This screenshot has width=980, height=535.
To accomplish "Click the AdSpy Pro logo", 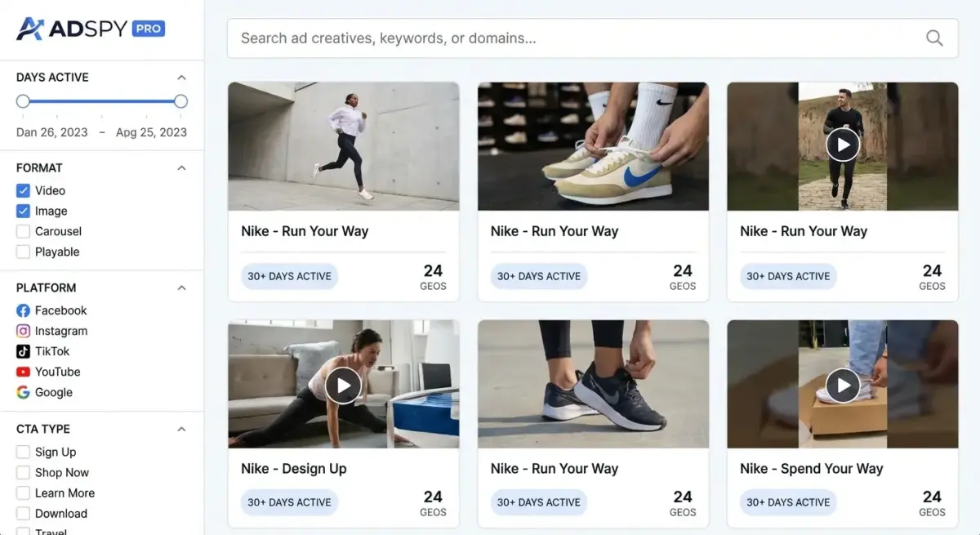I will pos(91,29).
